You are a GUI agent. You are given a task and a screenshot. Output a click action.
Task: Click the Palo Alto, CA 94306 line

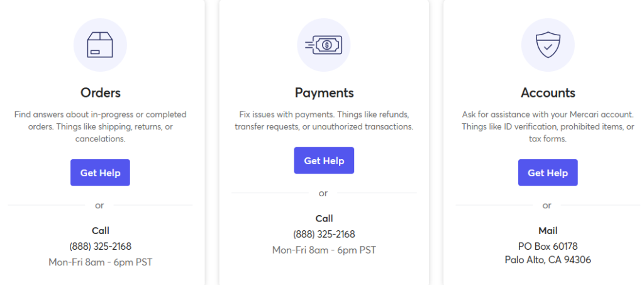[x=548, y=260]
